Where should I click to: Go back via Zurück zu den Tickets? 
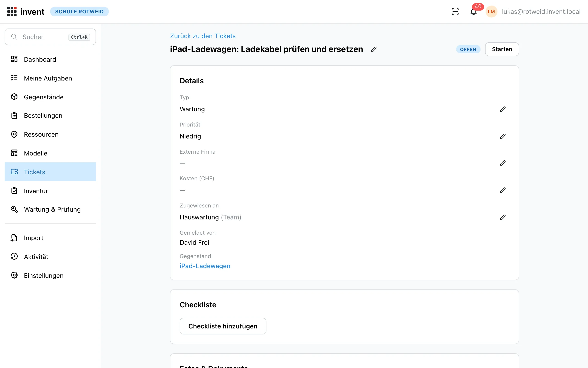click(203, 36)
